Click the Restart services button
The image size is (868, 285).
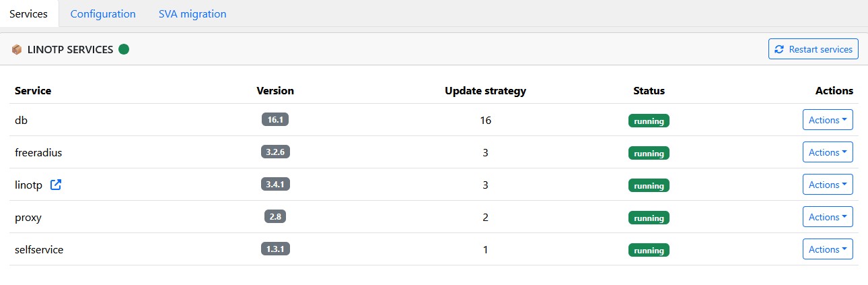813,49
